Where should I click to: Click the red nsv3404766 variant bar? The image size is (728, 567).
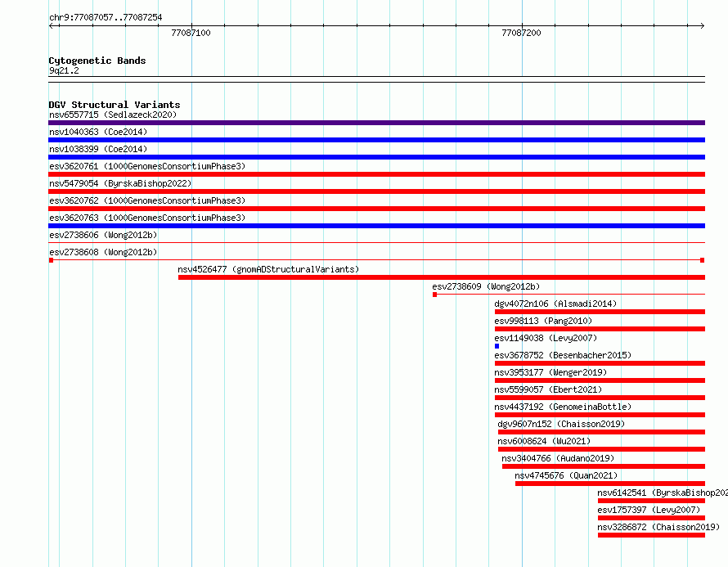point(604,466)
